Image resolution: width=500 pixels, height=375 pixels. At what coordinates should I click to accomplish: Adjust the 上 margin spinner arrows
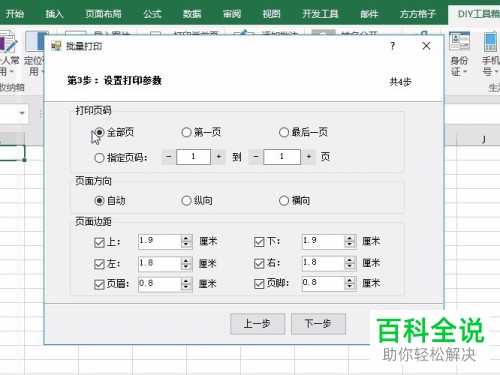tap(186, 242)
